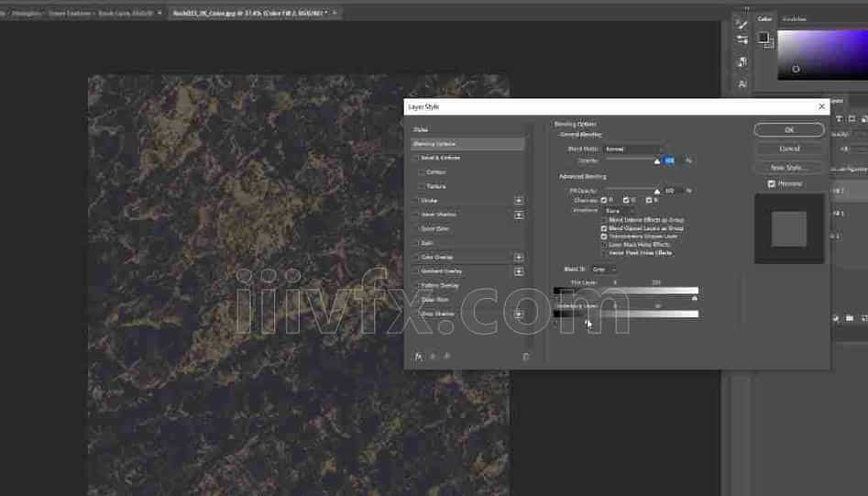Open the Knockout dropdown

(x=619, y=211)
